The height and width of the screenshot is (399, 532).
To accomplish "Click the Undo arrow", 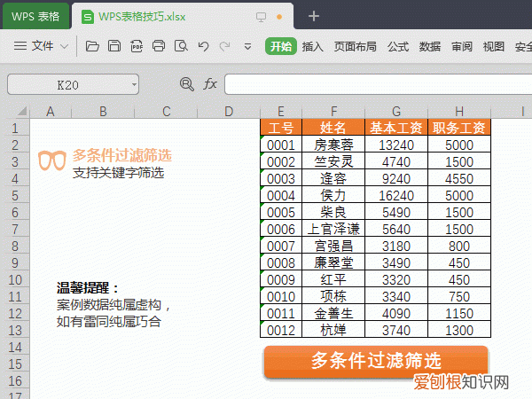I will [x=203, y=46].
